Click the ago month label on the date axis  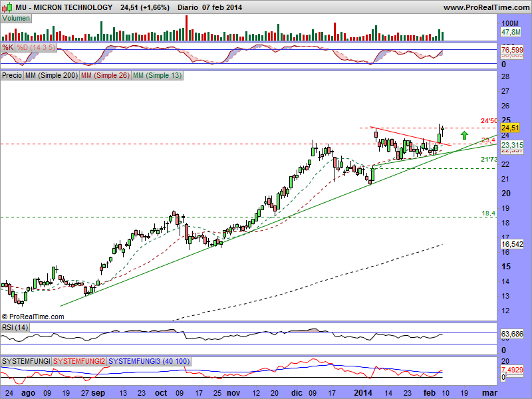[28, 393]
